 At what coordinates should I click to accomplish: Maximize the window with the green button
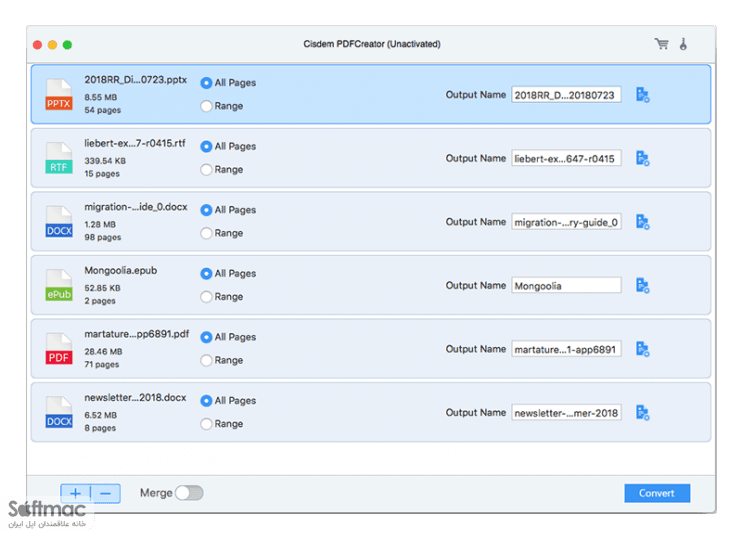click(68, 45)
